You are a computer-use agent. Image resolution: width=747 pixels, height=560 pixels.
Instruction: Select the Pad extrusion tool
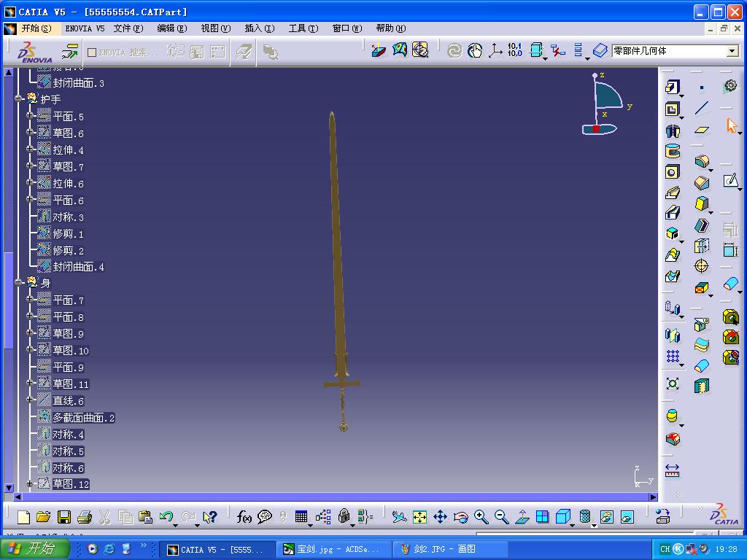click(672, 87)
